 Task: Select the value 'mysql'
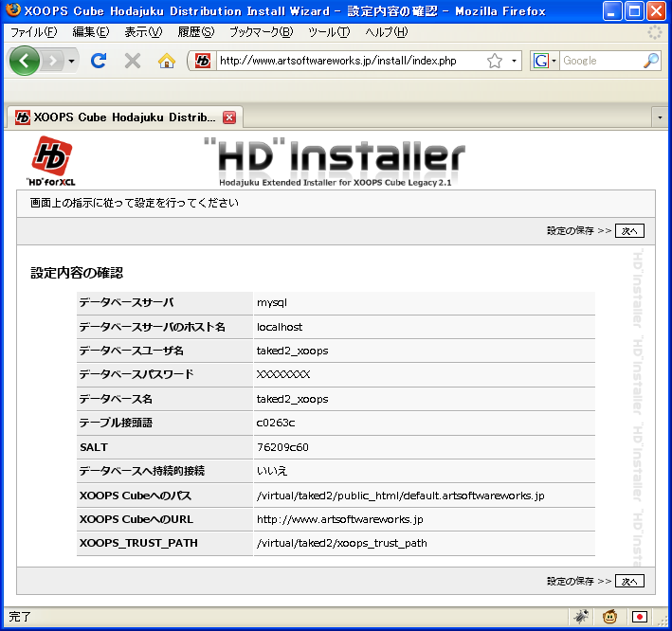coord(272,303)
